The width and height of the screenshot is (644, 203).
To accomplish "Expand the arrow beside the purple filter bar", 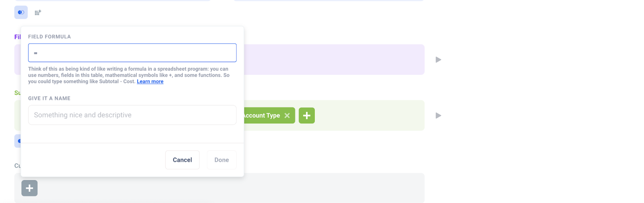I will (438, 59).
